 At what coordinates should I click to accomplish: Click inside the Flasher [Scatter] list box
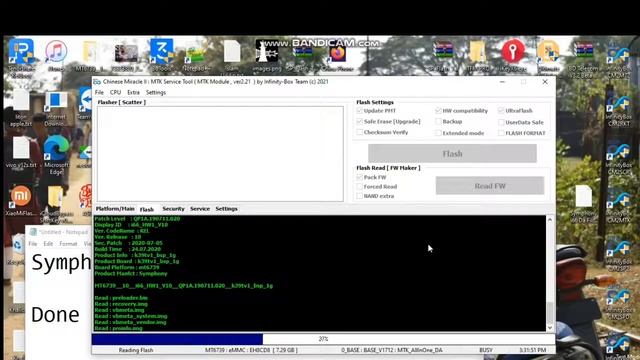(220, 154)
